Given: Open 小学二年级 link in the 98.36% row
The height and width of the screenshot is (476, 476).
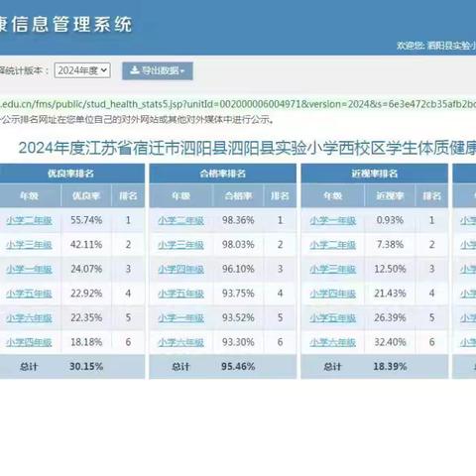Looking at the screenshot, I should 180,220.
